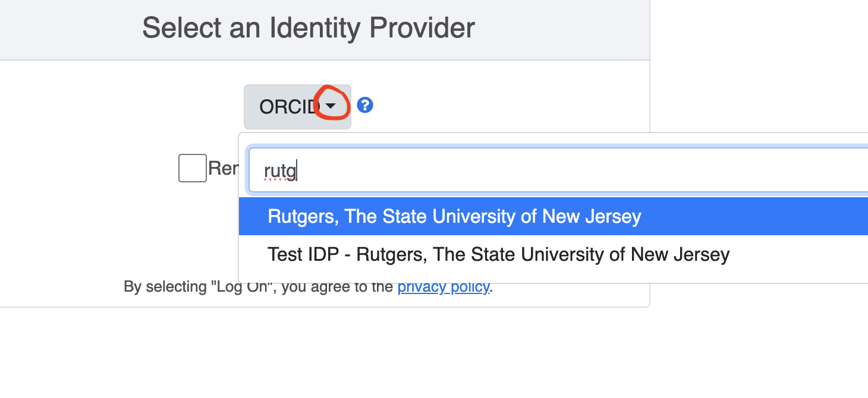This screenshot has height=398, width=868.
Task: Click the gray header bar of the panel
Action: tap(325, 30)
